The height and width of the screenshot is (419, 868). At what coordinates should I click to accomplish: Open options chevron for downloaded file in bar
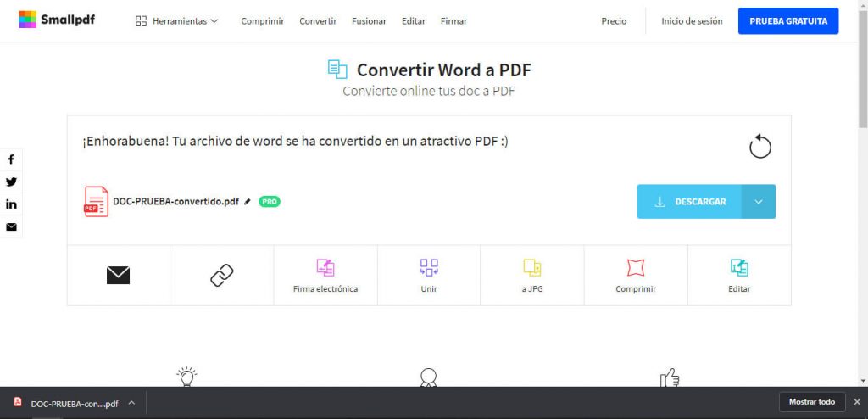(x=131, y=403)
